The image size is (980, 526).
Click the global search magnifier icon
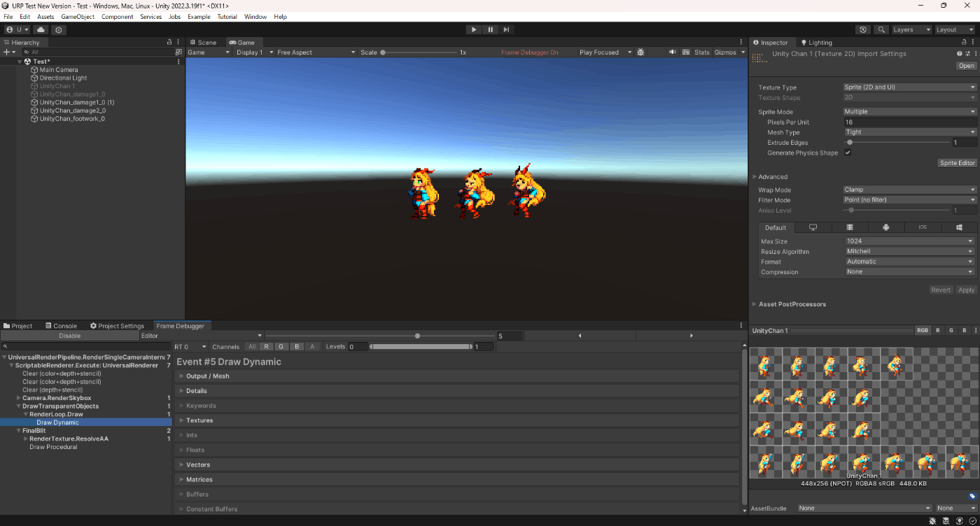click(x=881, y=30)
